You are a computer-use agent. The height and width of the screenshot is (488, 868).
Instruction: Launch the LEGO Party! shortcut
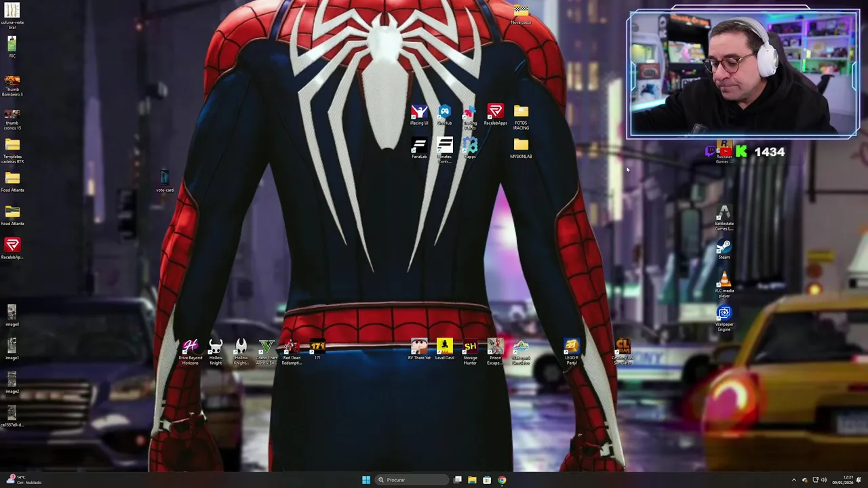coord(572,352)
